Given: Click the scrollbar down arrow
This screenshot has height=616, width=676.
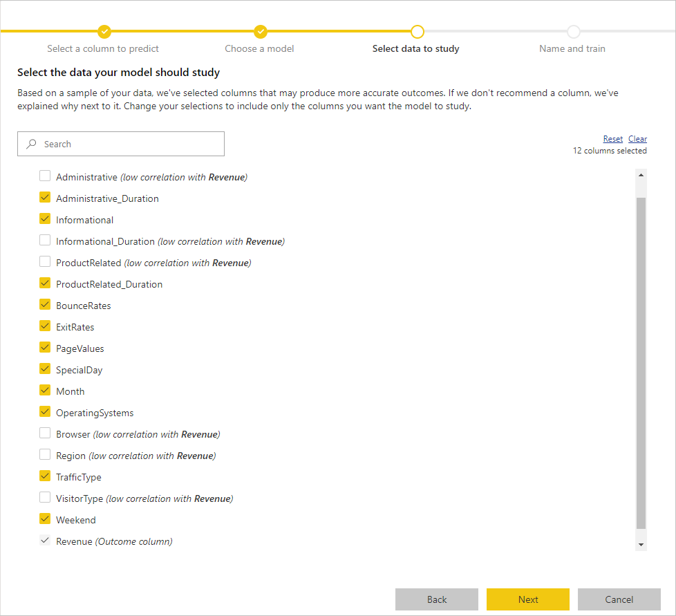Looking at the screenshot, I should click(641, 545).
